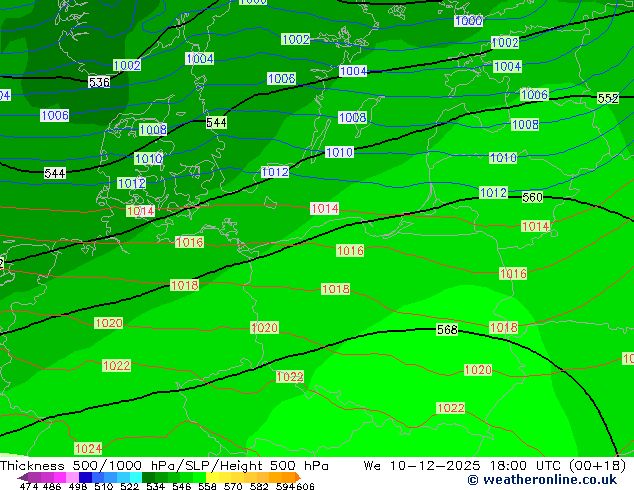The height and width of the screenshot is (490, 634).
Task: Click the 1012 label beside the 560 label
Action: pos(493,192)
